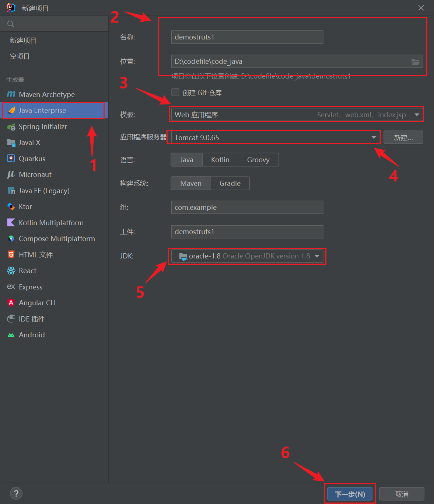434x504 pixels.
Task: Click the React atom icon
Action: click(x=11, y=271)
